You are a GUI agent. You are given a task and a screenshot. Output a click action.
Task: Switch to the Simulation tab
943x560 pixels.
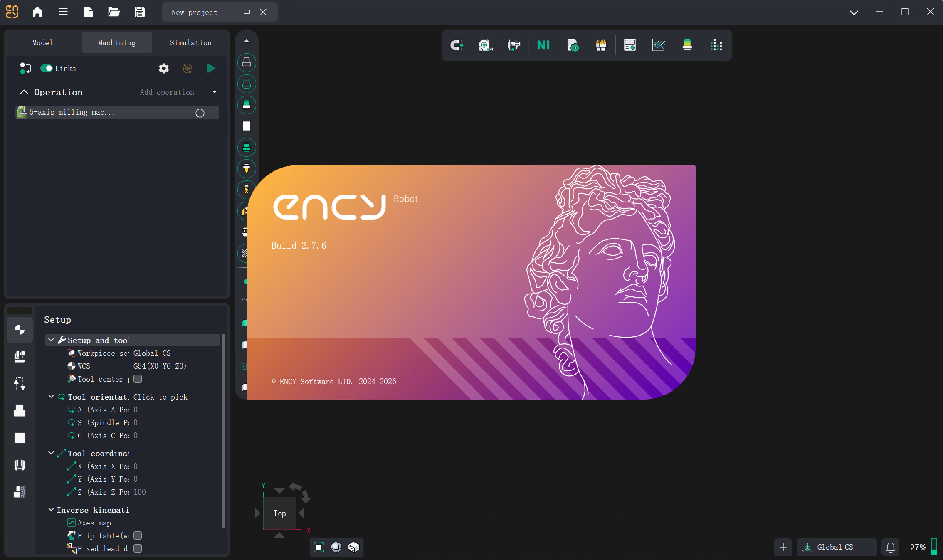click(191, 43)
